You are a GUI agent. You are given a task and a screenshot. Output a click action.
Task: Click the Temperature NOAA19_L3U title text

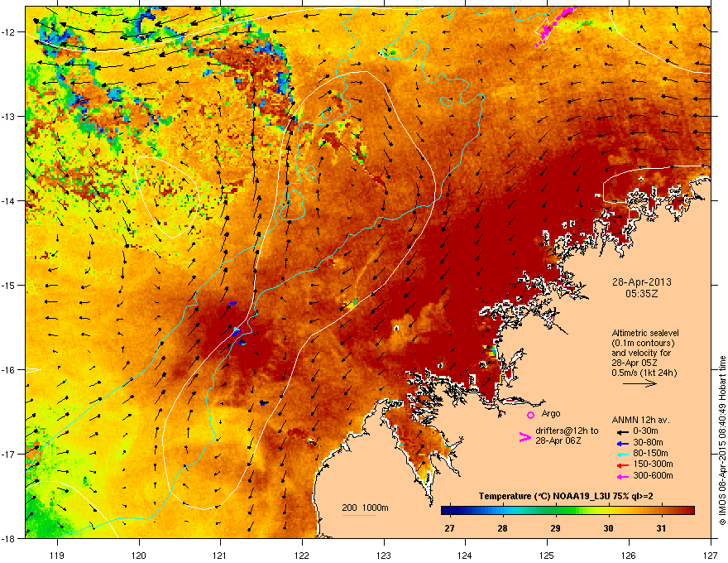(566, 496)
